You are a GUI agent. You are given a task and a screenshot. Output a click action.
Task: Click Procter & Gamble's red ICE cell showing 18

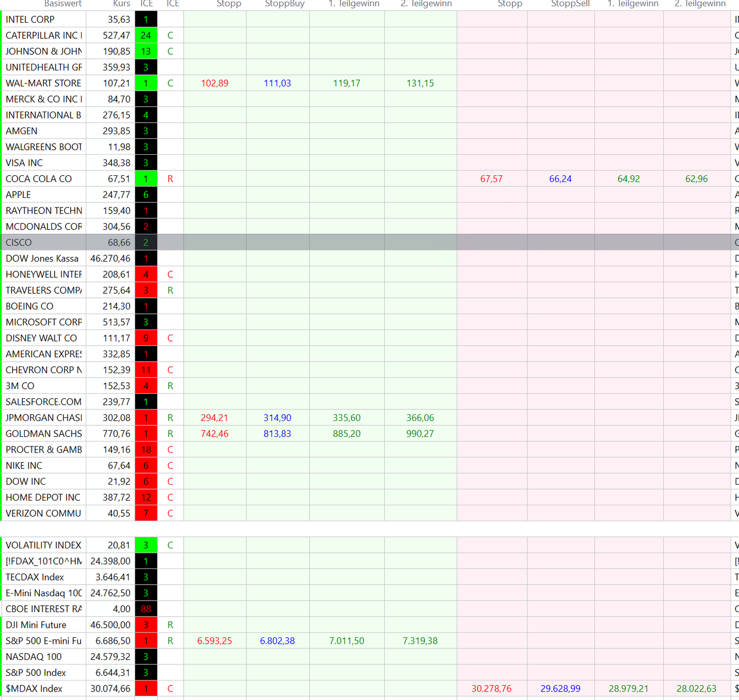[146, 449]
